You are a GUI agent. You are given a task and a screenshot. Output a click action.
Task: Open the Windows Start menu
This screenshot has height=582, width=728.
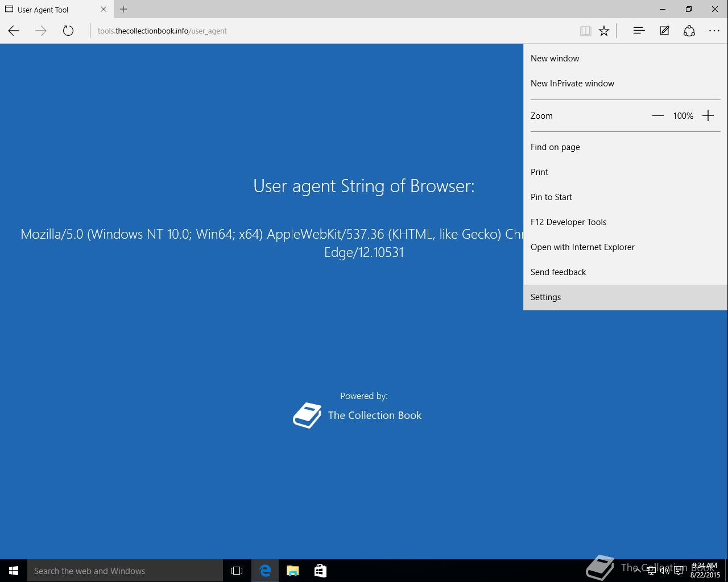click(14, 571)
